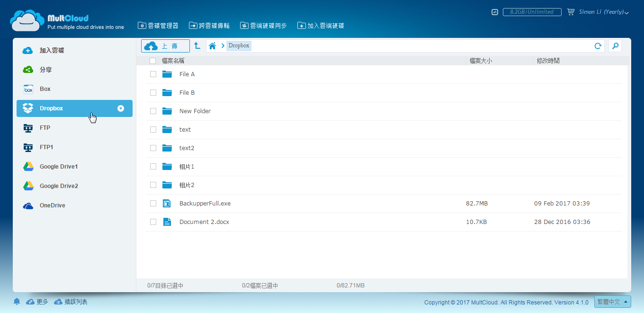Expand the Dropbox dropdown arrow in sidebar
644x313 pixels.
(x=121, y=108)
